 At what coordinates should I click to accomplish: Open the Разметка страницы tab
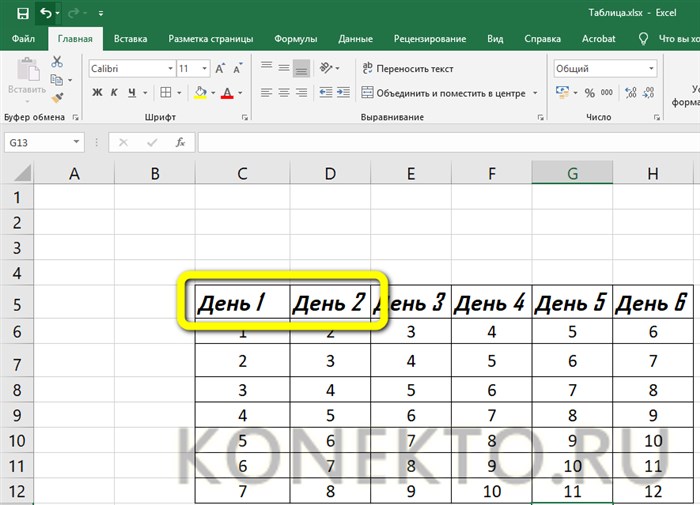[x=211, y=39]
